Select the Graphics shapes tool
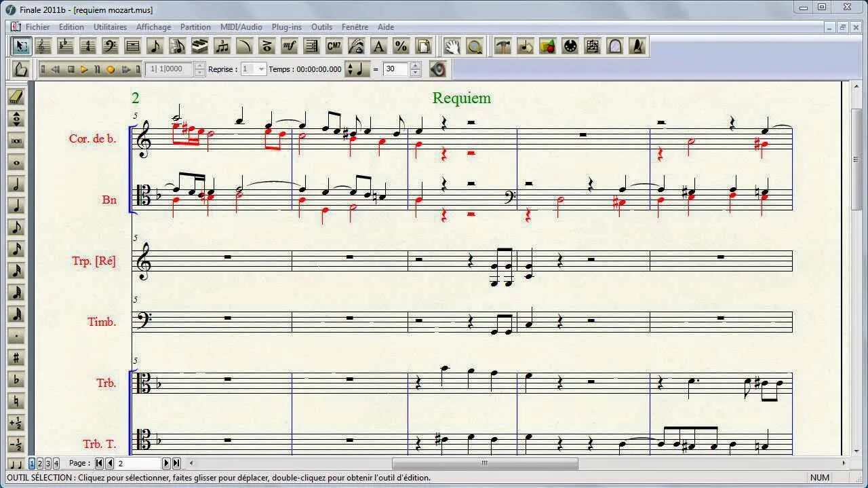 (x=548, y=46)
